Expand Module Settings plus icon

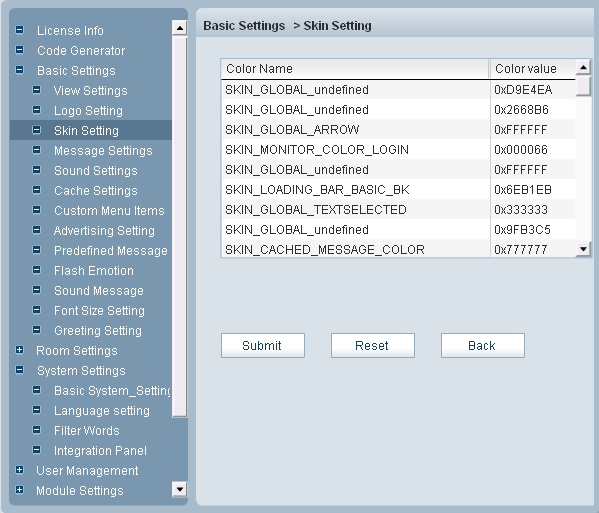click(x=19, y=490)
